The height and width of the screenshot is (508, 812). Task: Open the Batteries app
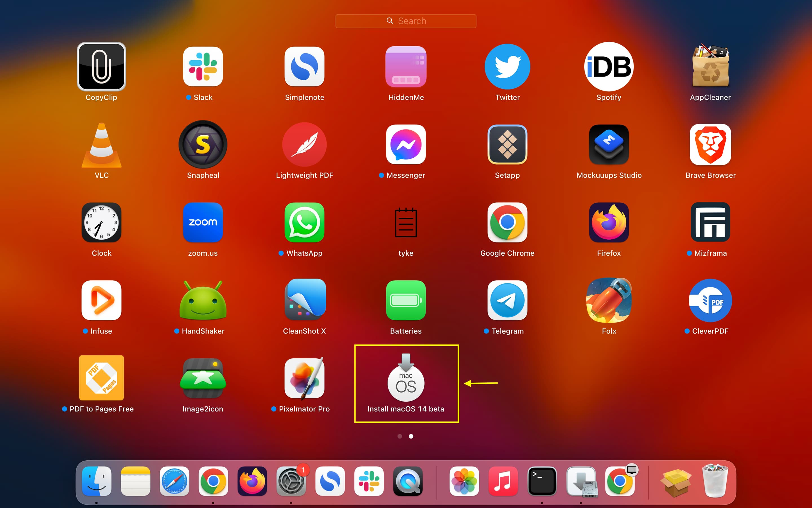pos(406,300)
